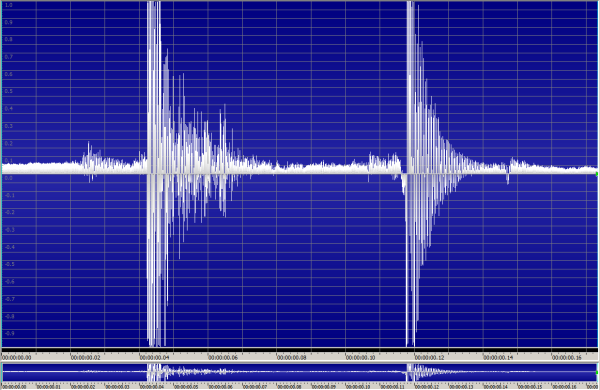The height and width of the screenshot is (390, 600).
Task: Click the 00:00:00.04 mark on main time ruler
Action: (x=154, y=357)
